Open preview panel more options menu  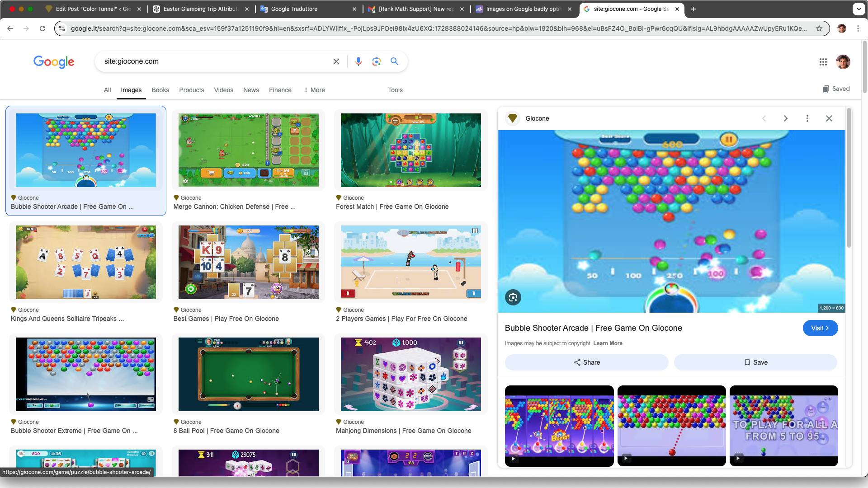click(x=807, y=118)
